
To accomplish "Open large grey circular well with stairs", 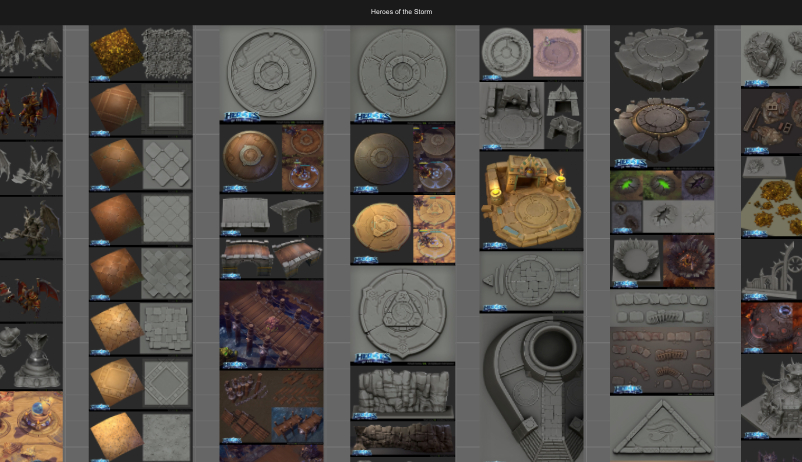I will (531, 388).
